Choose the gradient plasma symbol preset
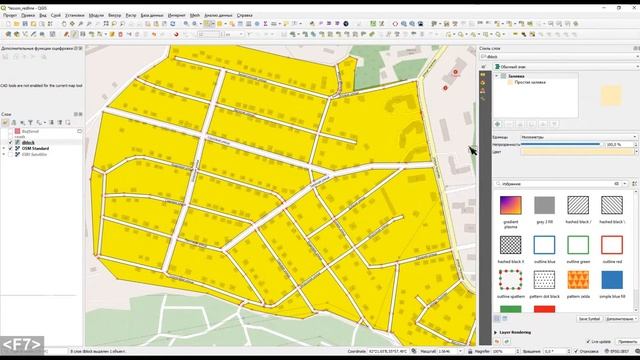Image resolution: width=640 pixels, height=360 pixels. 511,205
